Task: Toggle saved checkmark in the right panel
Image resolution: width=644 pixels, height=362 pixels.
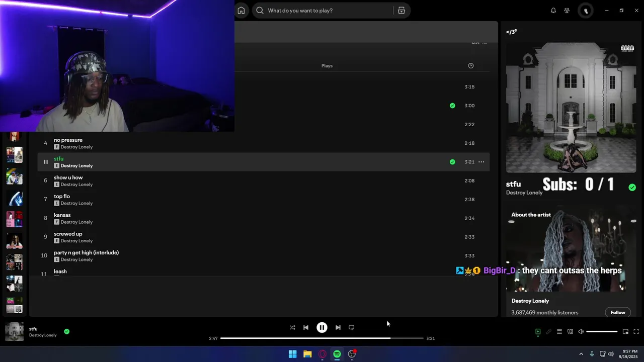Action: click(x=632, y=188)
